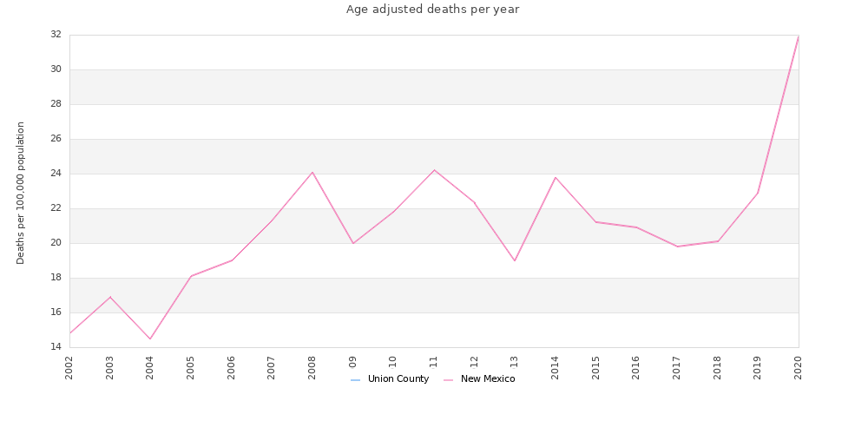Click the 32 y-axis tick label
This screenshot has height=434, width=868.
click(56, 35)
